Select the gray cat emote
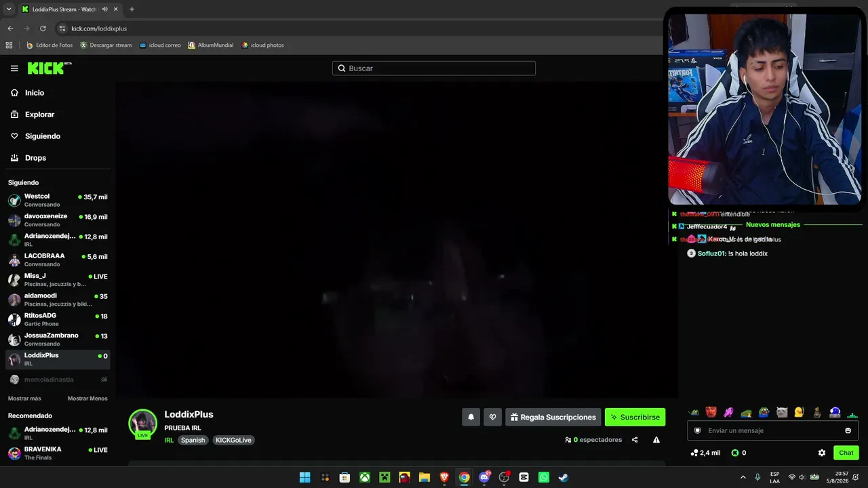The height and width of the screenshot is (488, 868). point(782,412)
